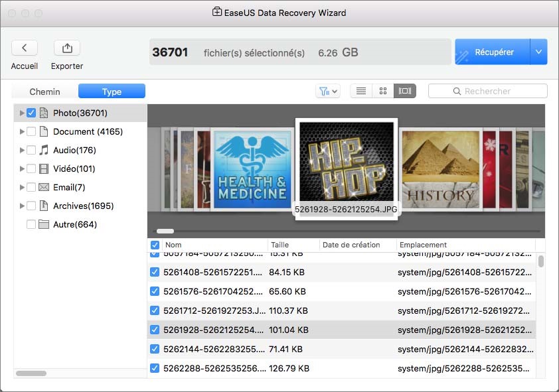
Task: Sort by the Emplacement column header
Action: 466,245
